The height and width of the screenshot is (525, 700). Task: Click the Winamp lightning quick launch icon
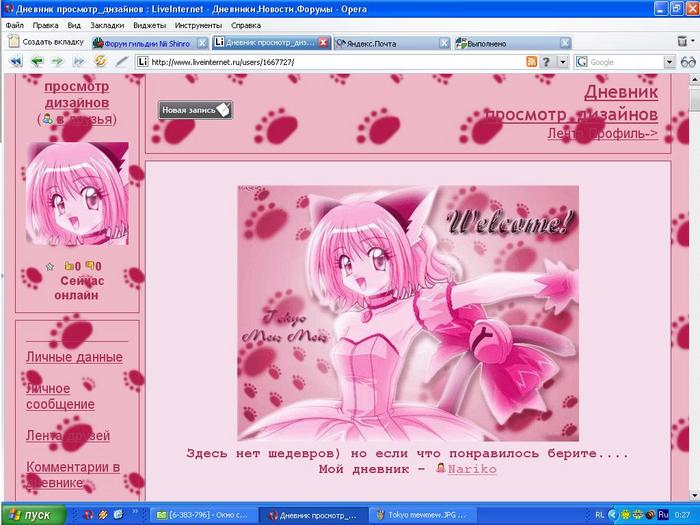click(103, 515)
